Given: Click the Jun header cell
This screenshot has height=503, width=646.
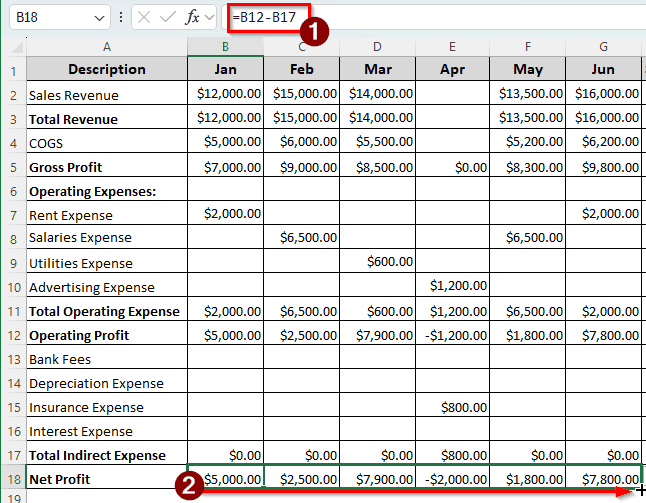Looking at the screenshot, I should pos(604,69).
